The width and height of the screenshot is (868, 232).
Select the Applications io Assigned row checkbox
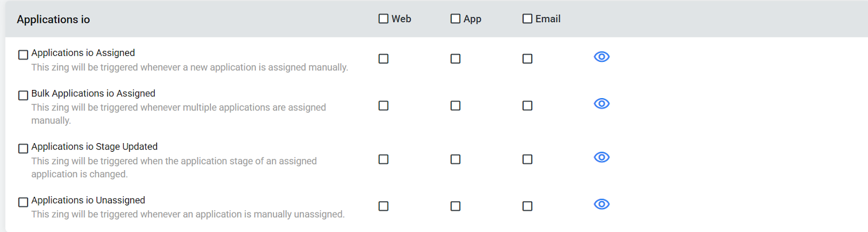click(23, 55)
